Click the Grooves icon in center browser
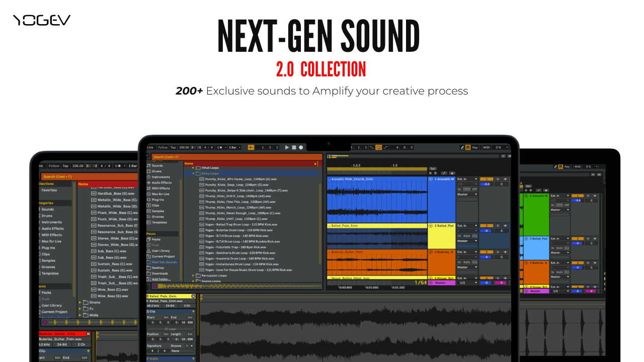This screenshot has width=644, height=362. click(148, 217)
